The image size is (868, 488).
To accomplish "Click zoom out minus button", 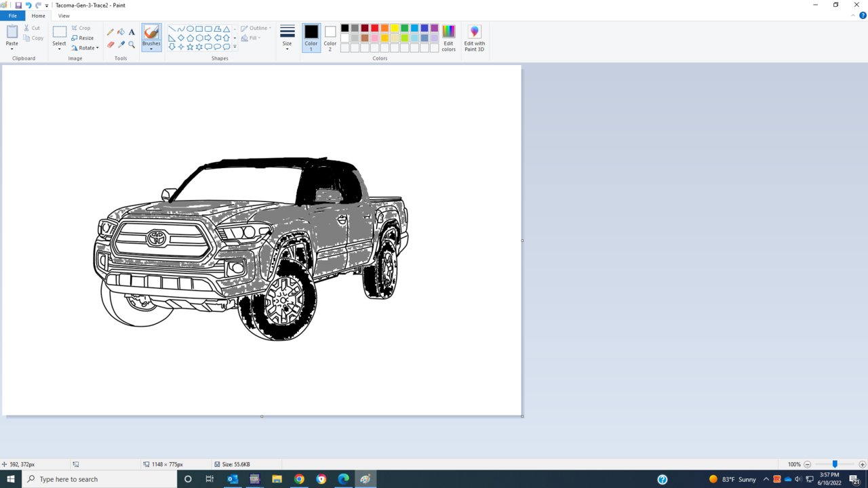I will click(x=807, y=464).
